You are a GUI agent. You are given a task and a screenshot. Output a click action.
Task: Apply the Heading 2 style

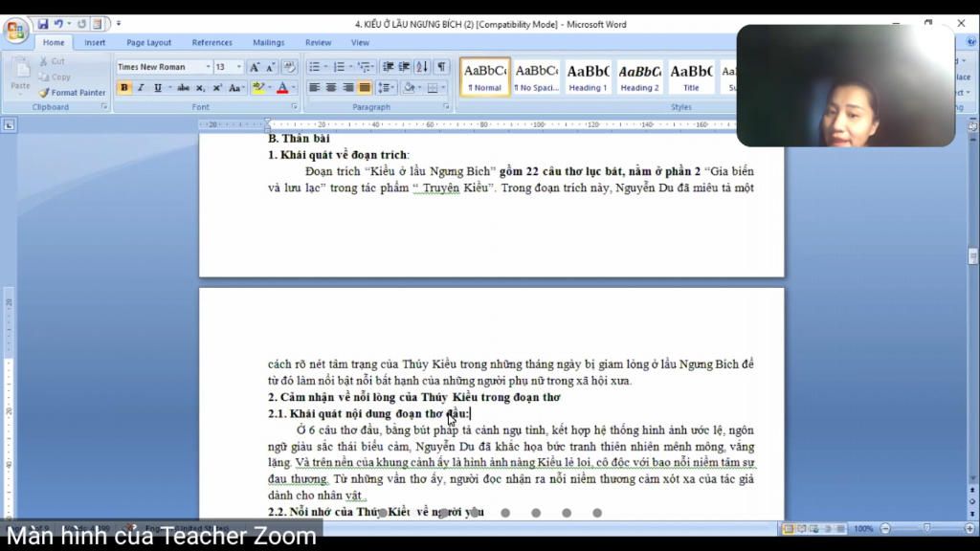click(639, 77)
